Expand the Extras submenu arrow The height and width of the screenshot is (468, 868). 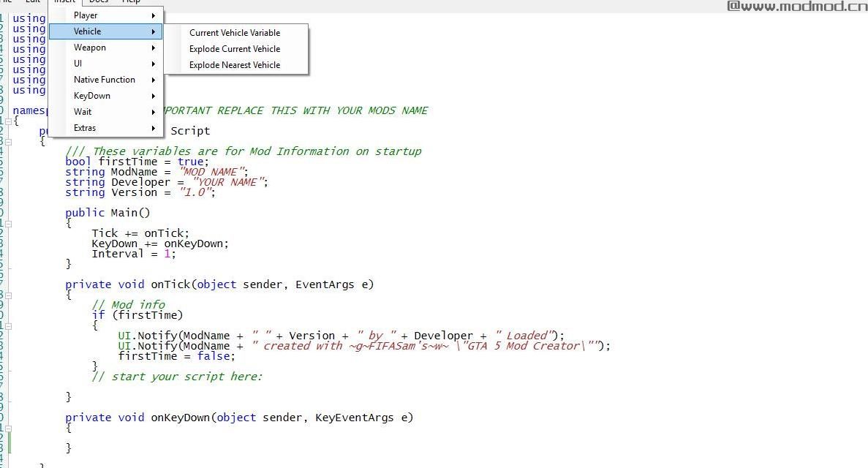tap(154, 128)
